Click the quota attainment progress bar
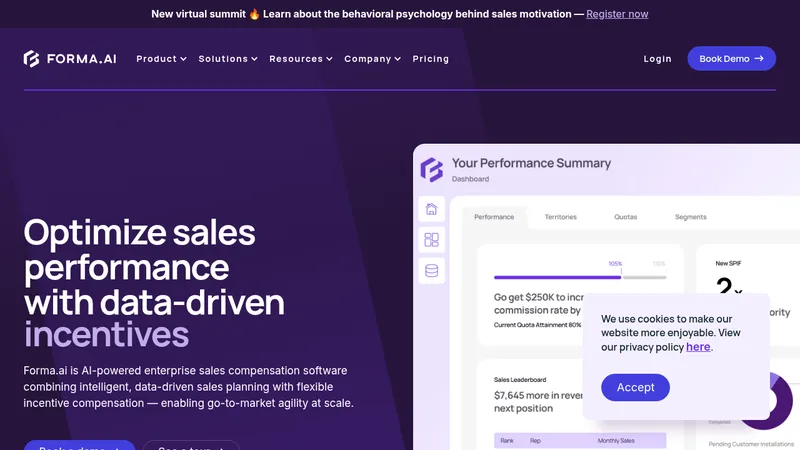Image resolution: width=800 pixels, height=450 pixels. [580, 277]
